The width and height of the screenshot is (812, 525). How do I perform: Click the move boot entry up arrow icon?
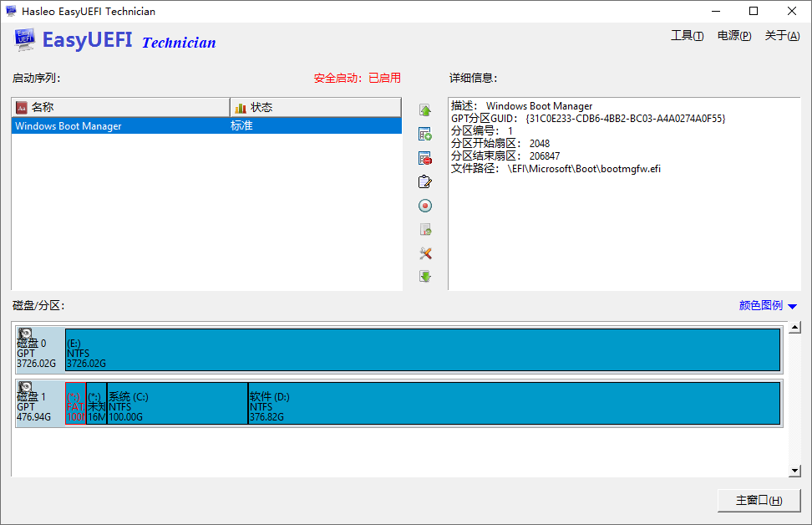[425, 110]
